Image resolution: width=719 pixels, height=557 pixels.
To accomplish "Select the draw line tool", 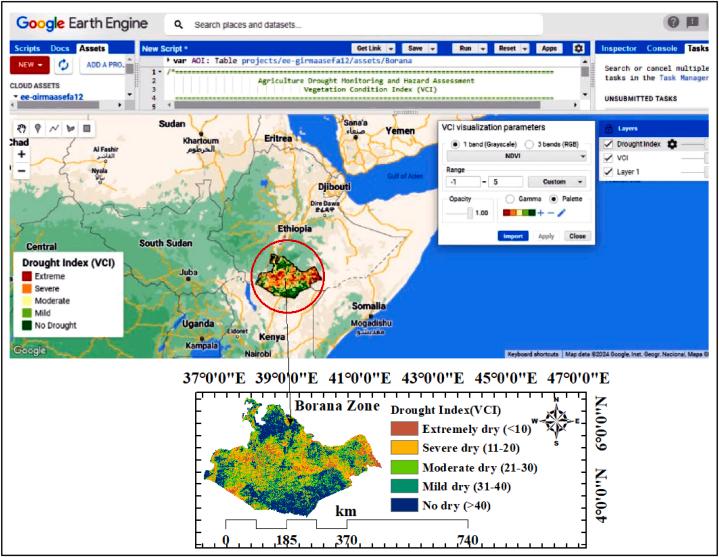I will coord(54,129).
